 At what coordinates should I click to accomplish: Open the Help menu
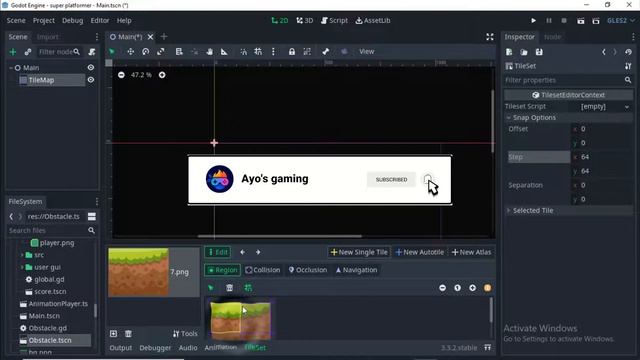tap(124, 20)
